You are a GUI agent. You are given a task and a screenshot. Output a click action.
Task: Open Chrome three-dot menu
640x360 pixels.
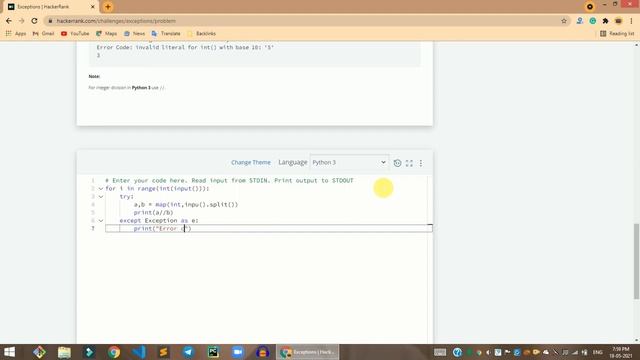coord(631,21)
